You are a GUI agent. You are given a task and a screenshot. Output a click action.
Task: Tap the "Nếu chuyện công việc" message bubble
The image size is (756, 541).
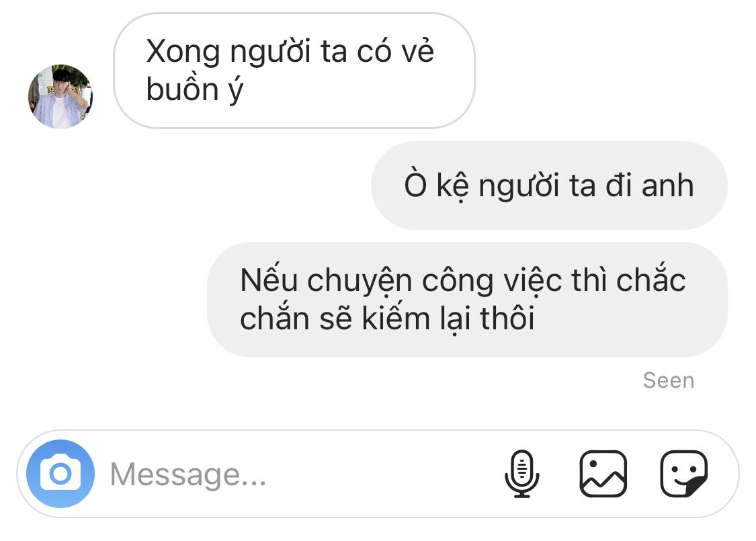[467, 300]
